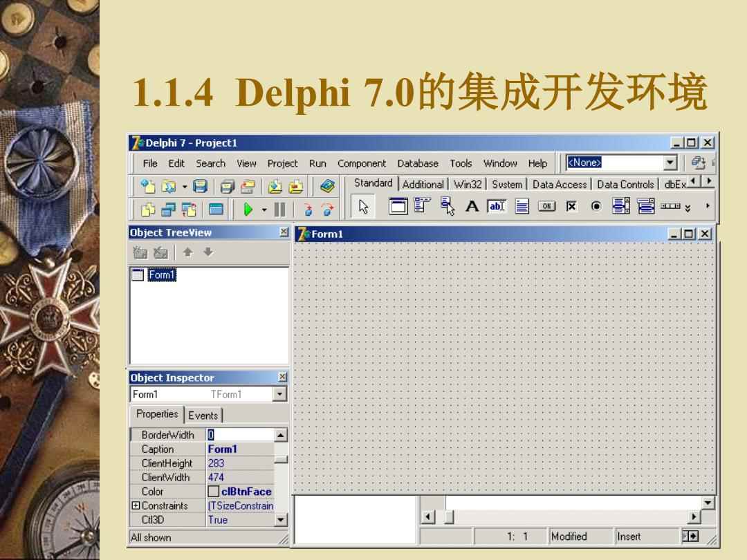The height and width of the screenshot is (560, 747).
Task: Click the View Form icon
Action: (168, 209)
